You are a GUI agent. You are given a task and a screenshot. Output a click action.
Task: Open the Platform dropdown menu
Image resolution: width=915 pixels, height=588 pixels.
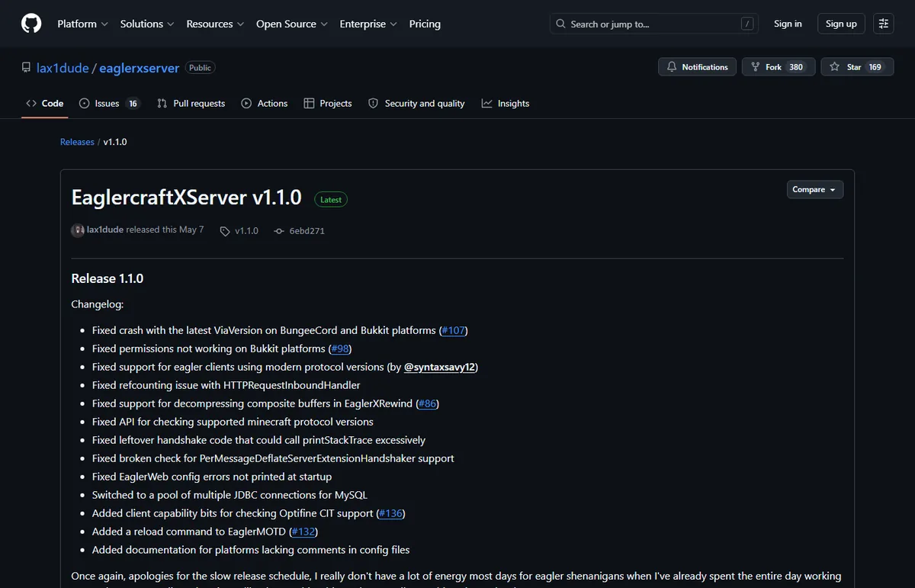click(82, 24)
